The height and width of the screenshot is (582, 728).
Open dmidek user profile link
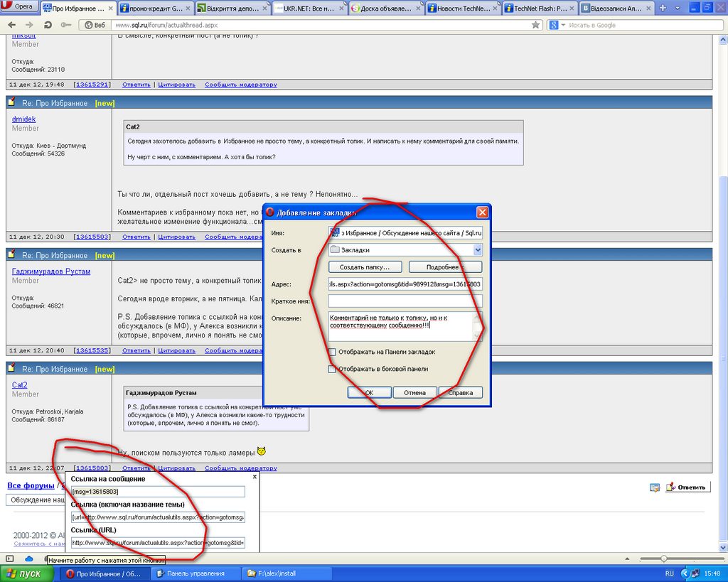tap(23, 119)
